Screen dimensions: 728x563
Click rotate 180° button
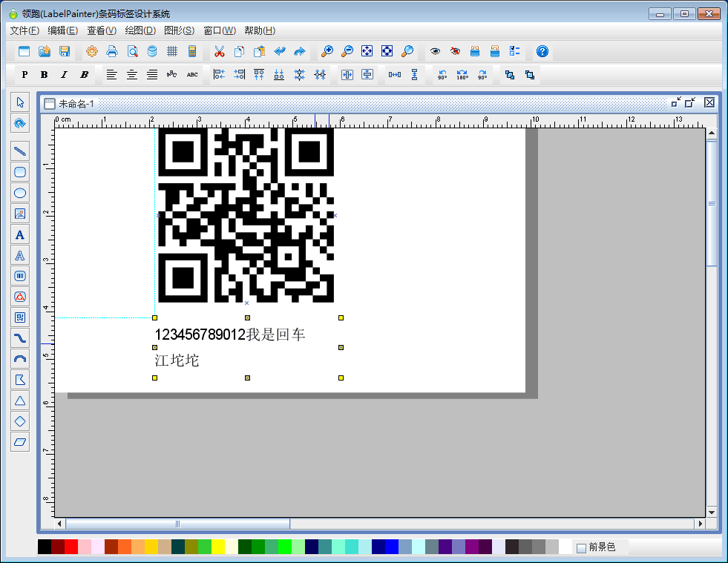[462, 74]
